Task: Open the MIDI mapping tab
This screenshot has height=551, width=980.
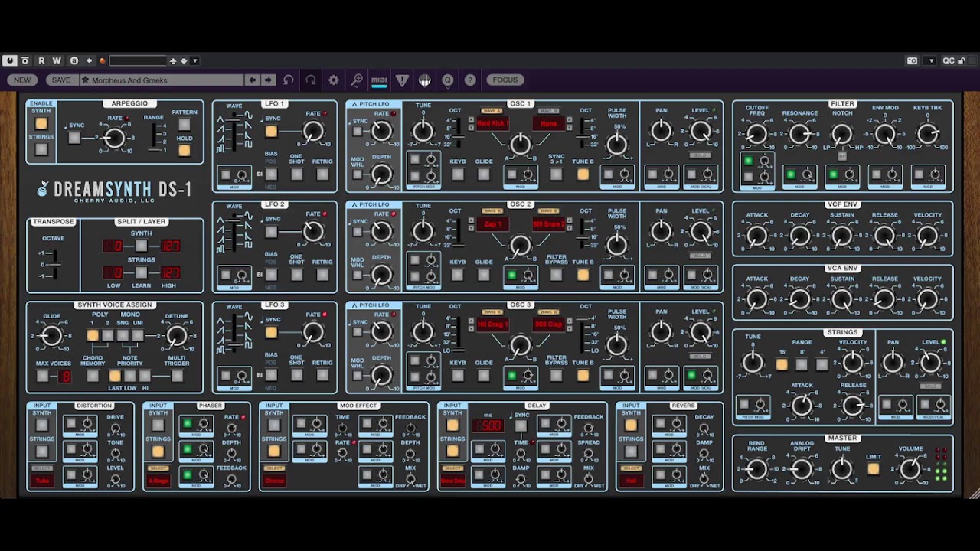Action: tap(379, 80)
